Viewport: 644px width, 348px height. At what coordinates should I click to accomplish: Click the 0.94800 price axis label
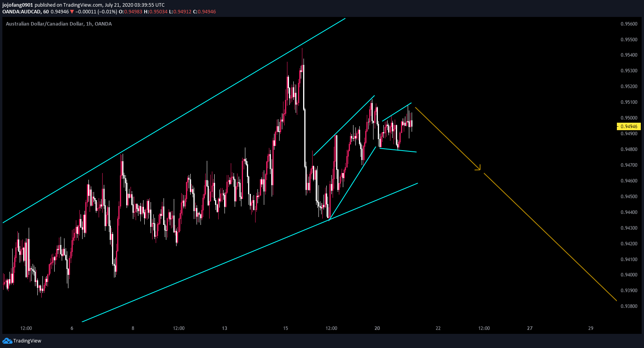[x=629, y=149]
